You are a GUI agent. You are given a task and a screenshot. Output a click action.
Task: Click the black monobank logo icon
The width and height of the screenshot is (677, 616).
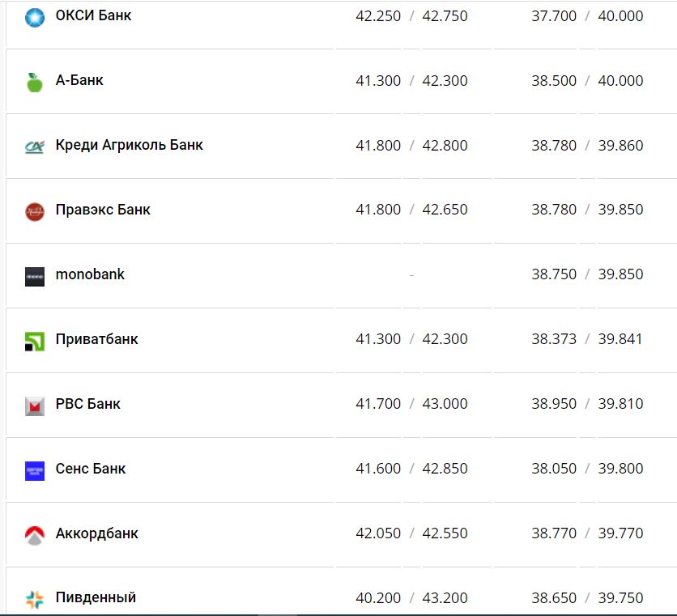click(x=34, y=276)
